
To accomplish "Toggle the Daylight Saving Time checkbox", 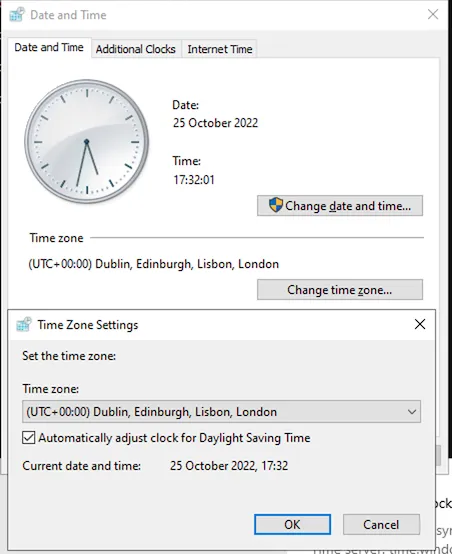I will (29, 437).
